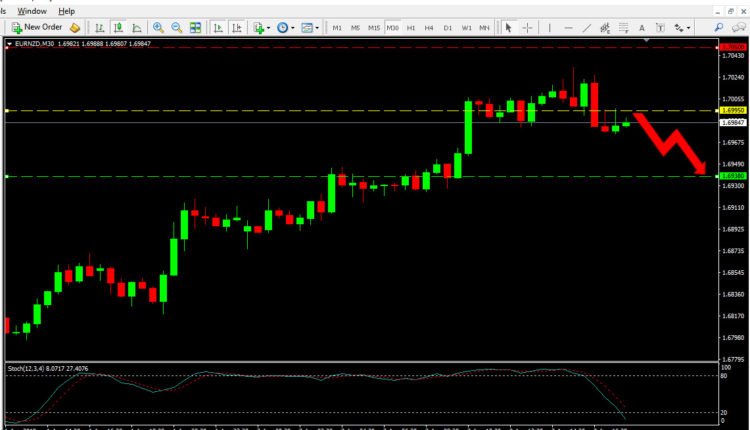Select the red dashed line at 1.70500
The width and height of the screenshot is (750, 430).
point(361,47)
